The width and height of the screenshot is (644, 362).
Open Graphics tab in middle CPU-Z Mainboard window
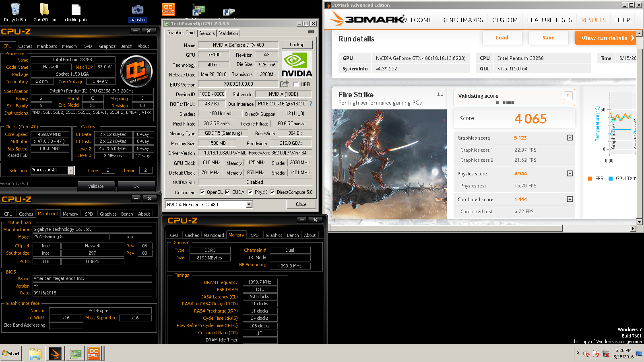[x=108, y=214]
